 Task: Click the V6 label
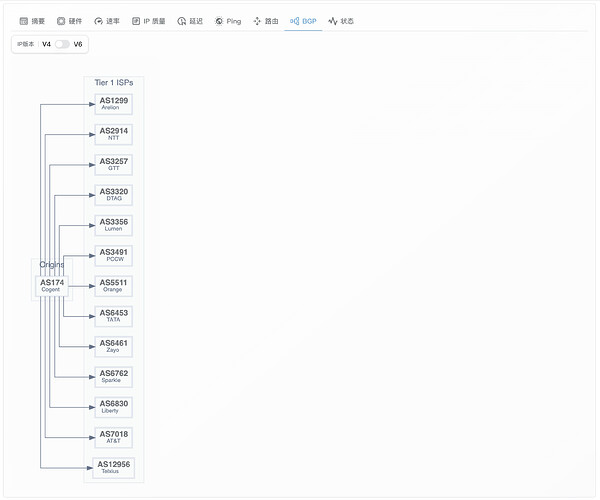[x=78, y=44]
